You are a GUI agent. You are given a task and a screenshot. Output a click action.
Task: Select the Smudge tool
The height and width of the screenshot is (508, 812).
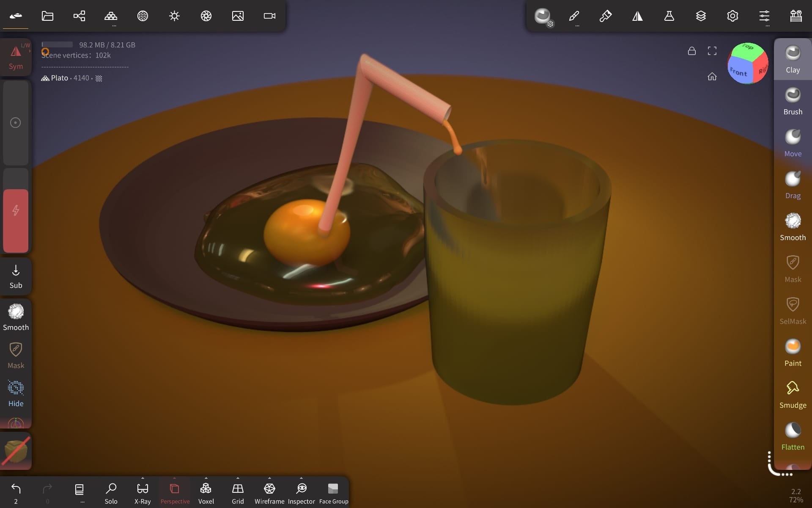(793, 395)
